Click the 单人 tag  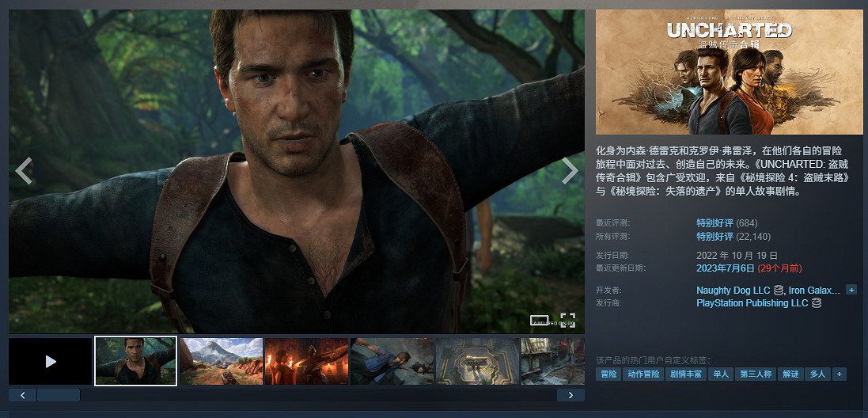tap(721, 374)
